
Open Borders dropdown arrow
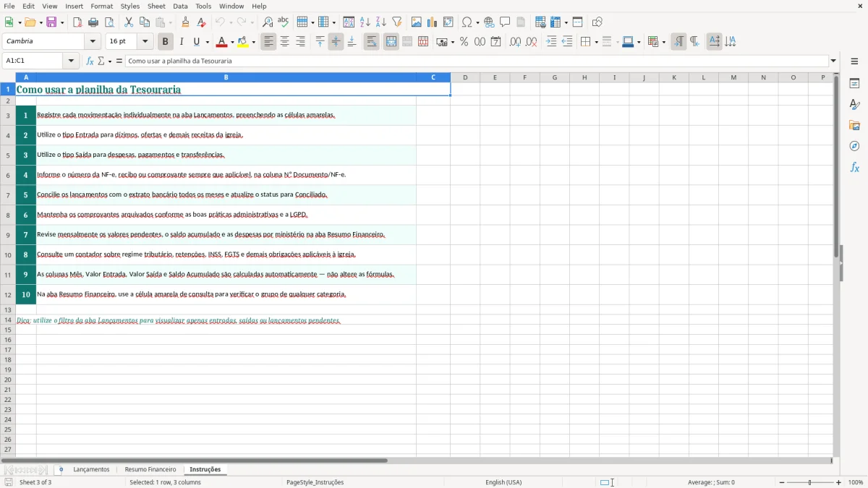[x=596, y=42]
